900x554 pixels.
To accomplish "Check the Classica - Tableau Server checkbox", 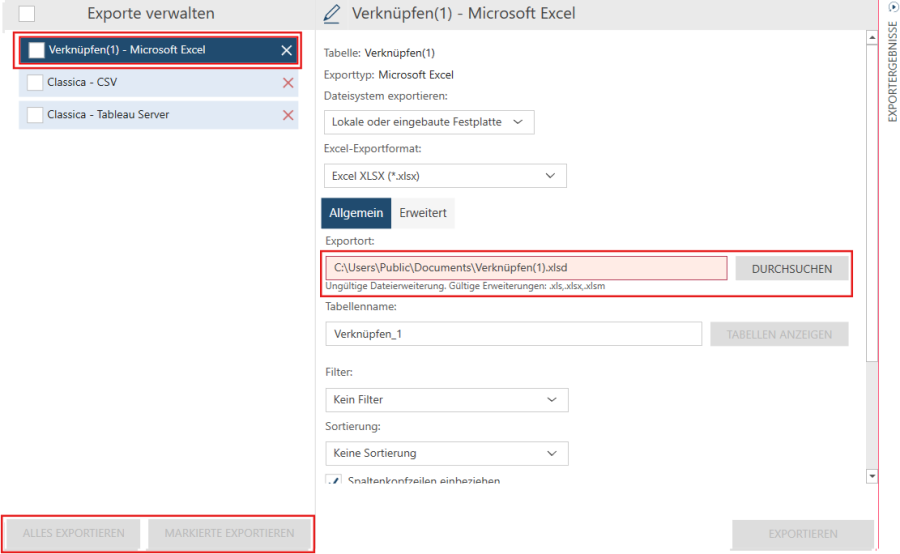I will click(x=35, y=115).
